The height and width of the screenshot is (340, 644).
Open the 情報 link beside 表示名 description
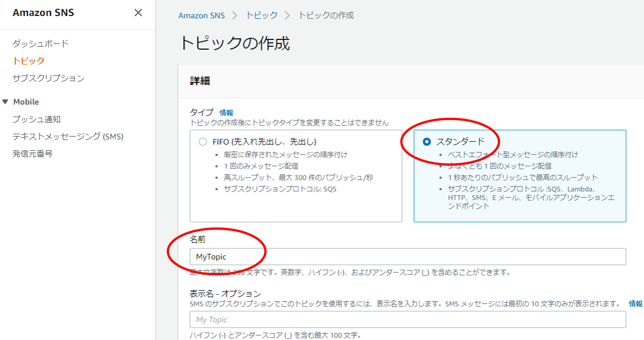point(636,304)
